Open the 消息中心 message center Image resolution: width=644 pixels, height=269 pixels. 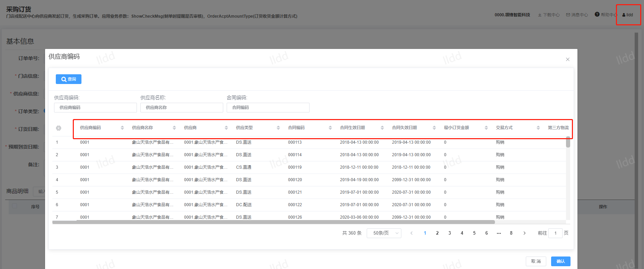[x=577, y=15]
